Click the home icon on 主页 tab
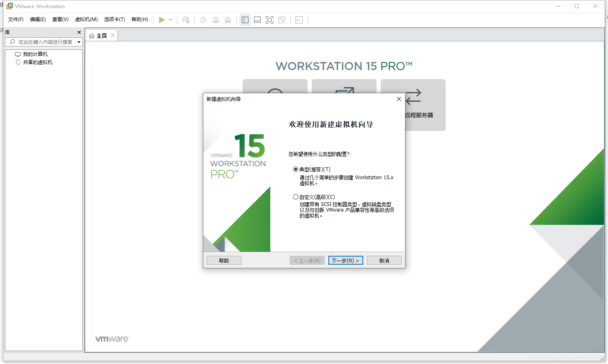The height and width of the screenshot is (364, 608). point(92,36)
